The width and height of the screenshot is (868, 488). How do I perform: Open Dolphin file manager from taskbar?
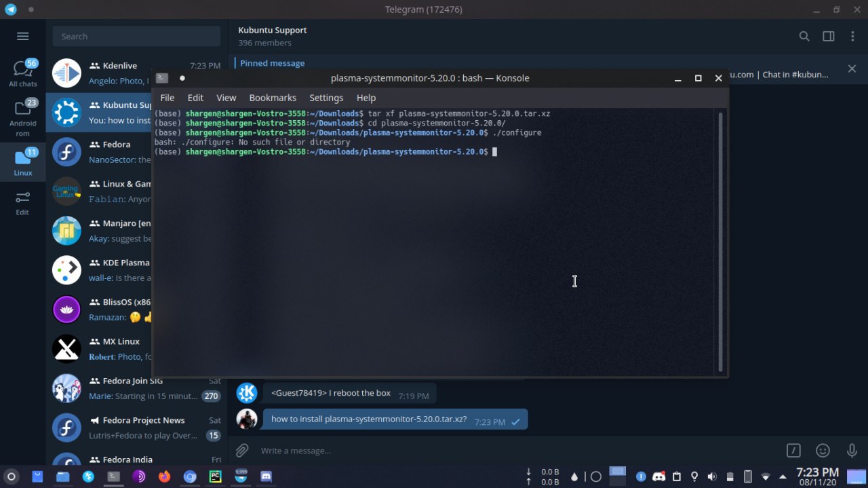62,476
